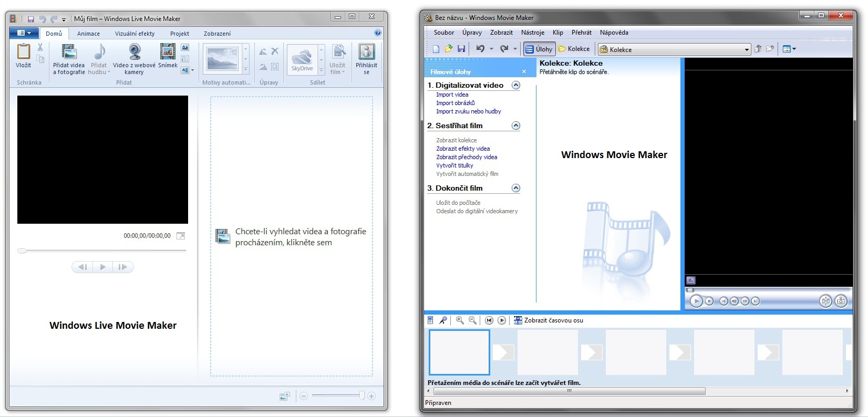Image resolution: width=868 pixels, height=417 pixels.
Task: Switch to the Zobrazení ribbon tab
Action: 217,34
